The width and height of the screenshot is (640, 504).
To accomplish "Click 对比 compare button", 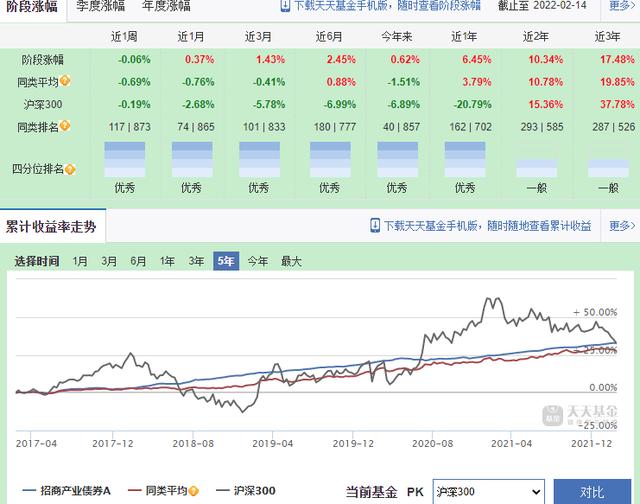I will (x=592, y=492).
